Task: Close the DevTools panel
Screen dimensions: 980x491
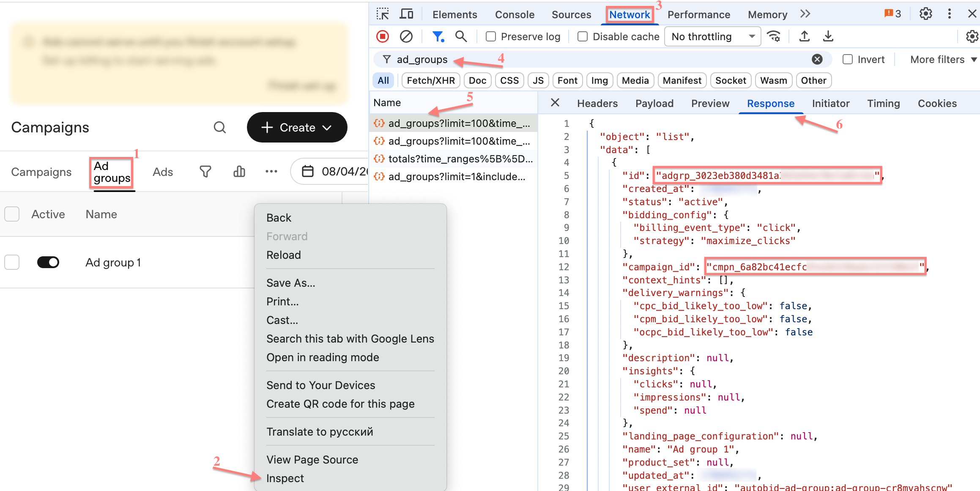Action: pyautogui.click(x=972, y=14)
